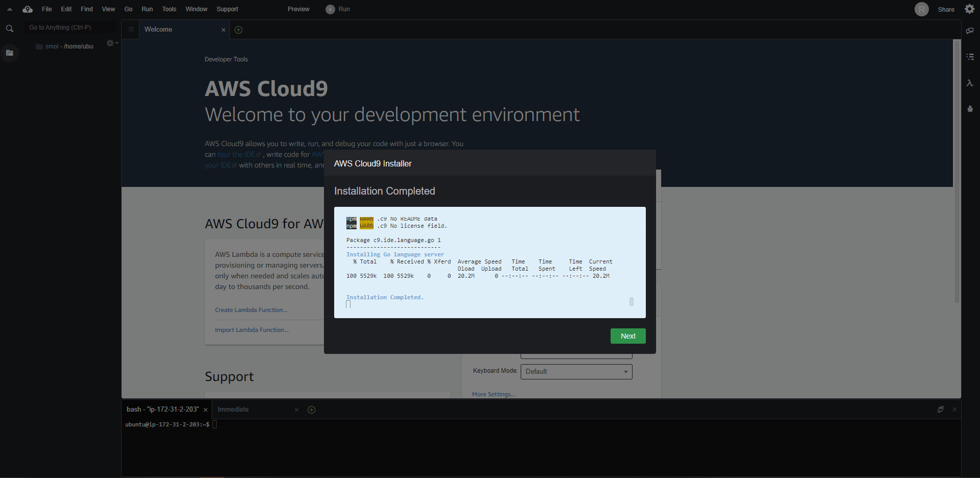
Task: Open the Tools menu
Action: click(x=169, y=9)
